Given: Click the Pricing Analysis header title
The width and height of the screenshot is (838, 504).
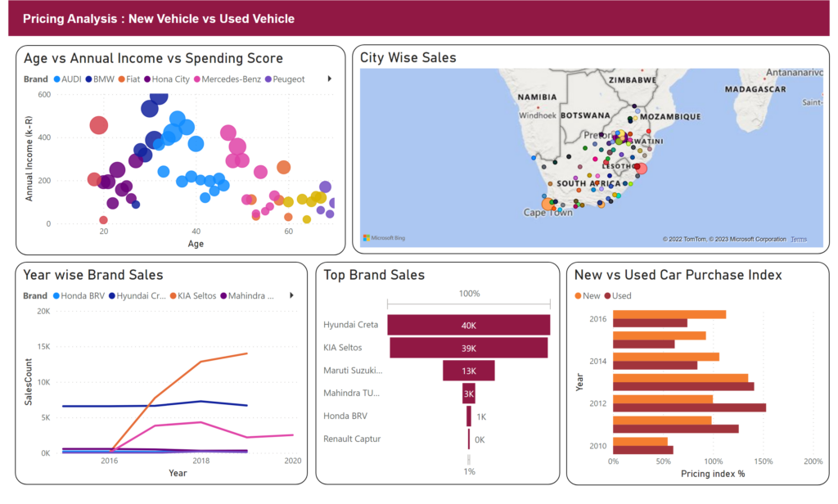Looking at the screenshot, I should 158,19.
